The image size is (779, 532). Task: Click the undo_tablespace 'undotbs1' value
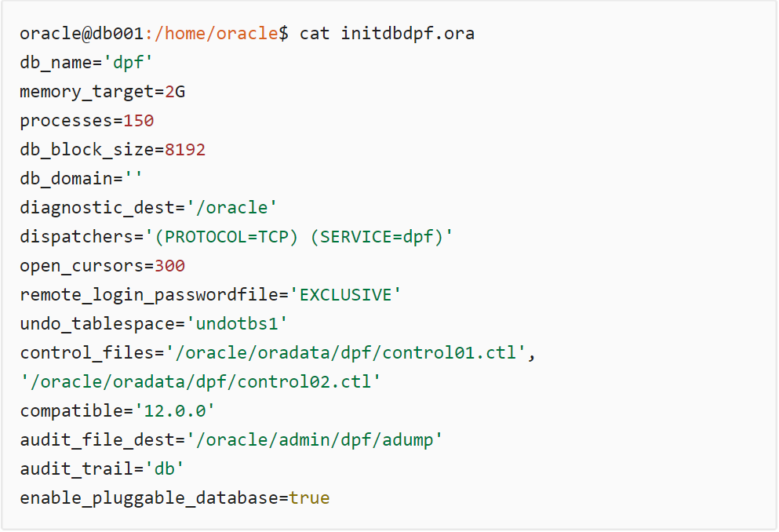pos(242,324)
